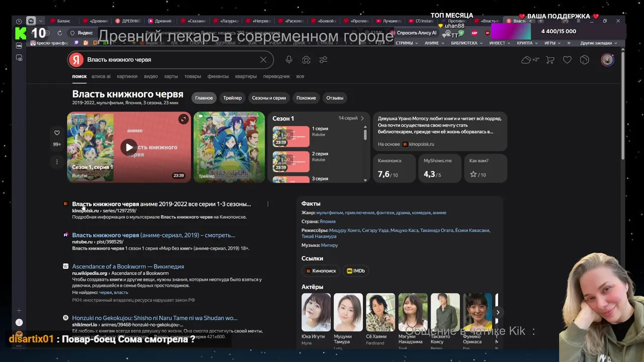This screenshot has height=362, width=644.
Task: Click the фэнтези genre link
Action: (385, 213)
